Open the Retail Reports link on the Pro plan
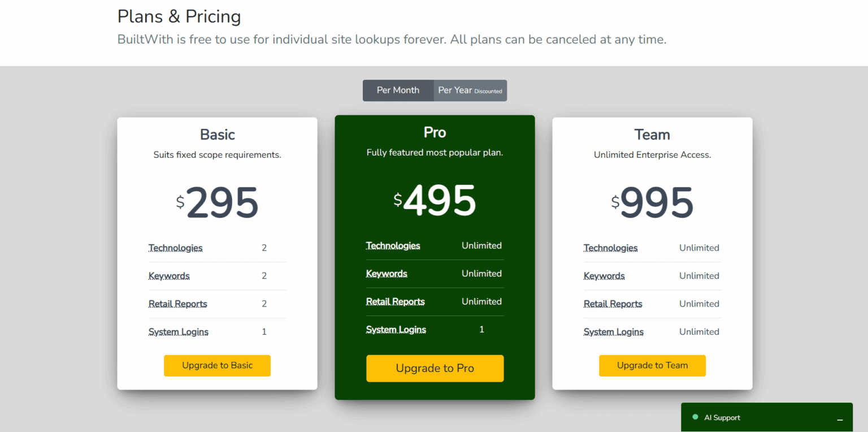868x432 pixels. click(x=395, y=301)
